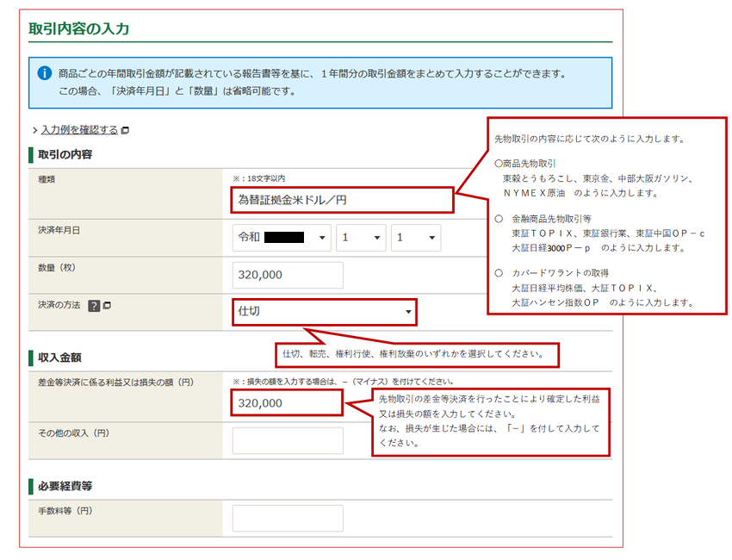Select the 手数料等（円） input box
The width and height of the screenshot is (732, 560).
point(288,518)
